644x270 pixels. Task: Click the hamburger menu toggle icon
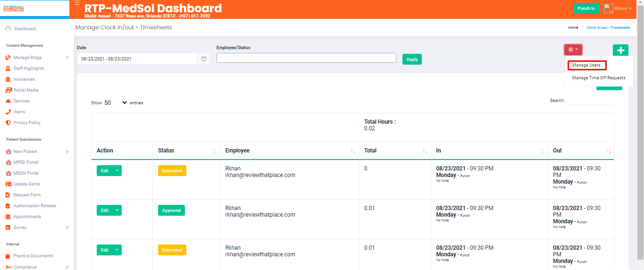click(x=77, y=3)
